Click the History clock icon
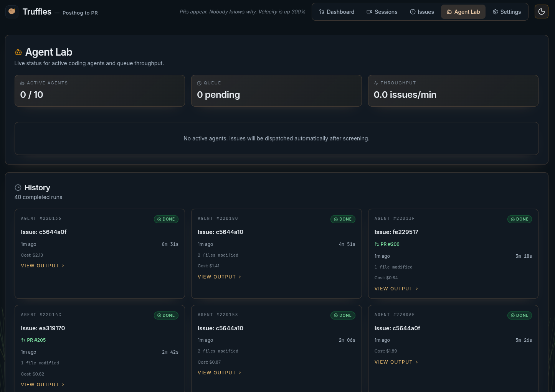Image resolution: width=555 pixels, height=392 pixels. 18,188
